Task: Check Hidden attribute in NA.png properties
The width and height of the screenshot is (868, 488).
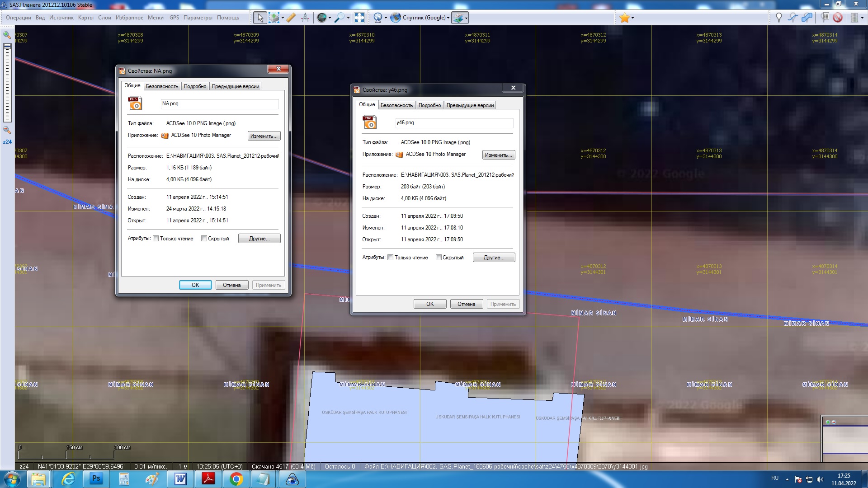Action: 204,239
